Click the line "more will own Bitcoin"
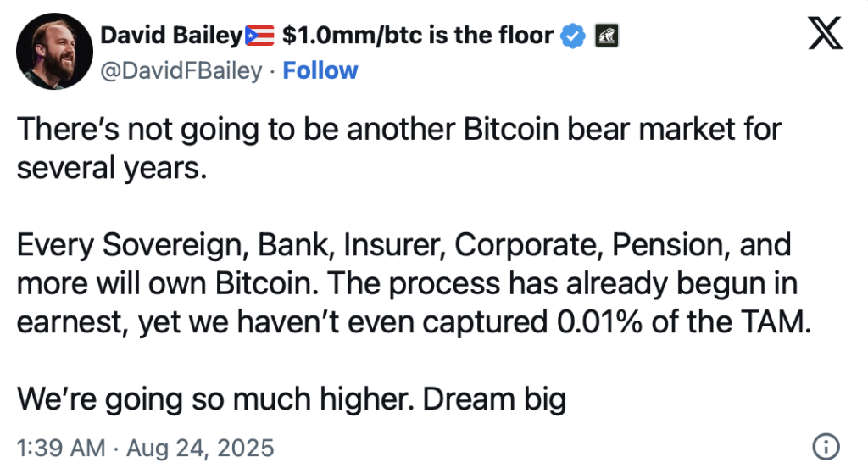 (x=407, y=283)
